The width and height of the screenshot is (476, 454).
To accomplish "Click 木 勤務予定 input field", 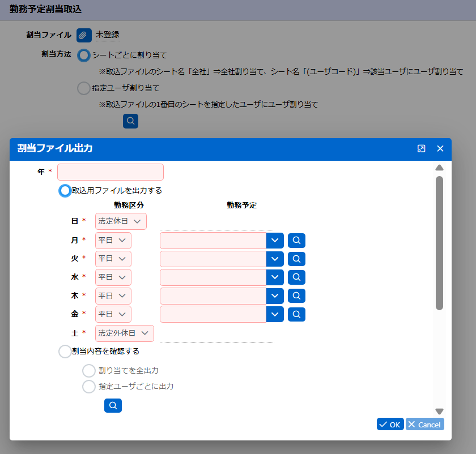I will pyautogui.click(x=213, y=295).
